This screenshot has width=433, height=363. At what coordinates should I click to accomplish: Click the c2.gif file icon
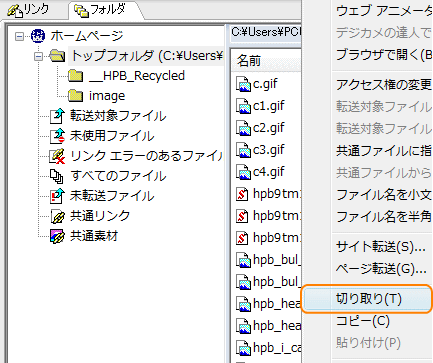tap(243, 128)
